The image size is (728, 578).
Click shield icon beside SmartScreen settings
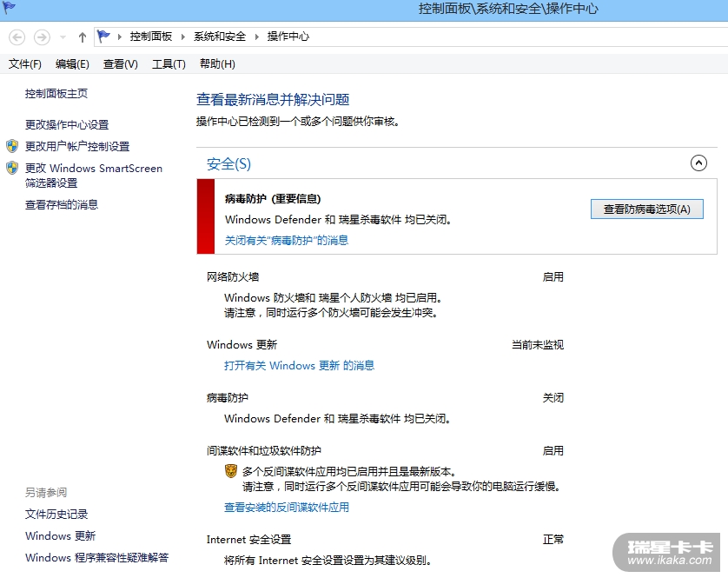12,168
